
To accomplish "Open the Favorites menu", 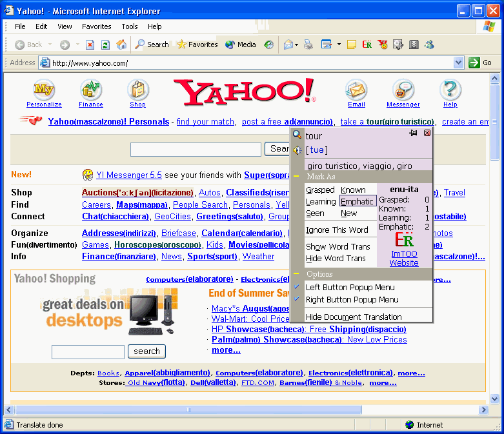I will [x=96, y=26].
